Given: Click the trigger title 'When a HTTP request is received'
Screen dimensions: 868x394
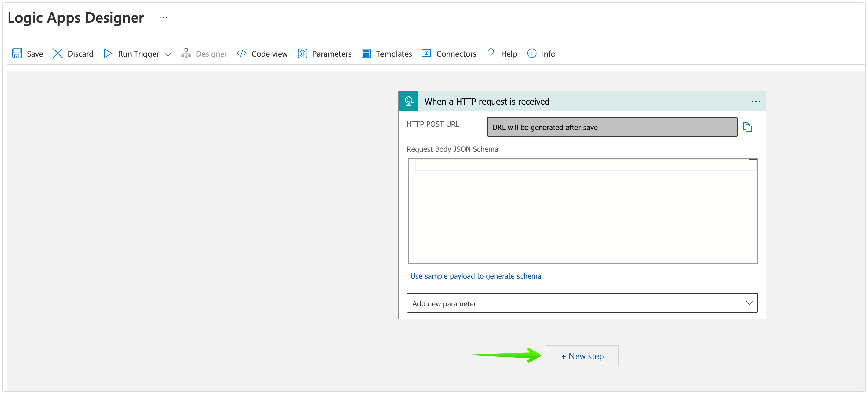Looking at the screenshot, I should pyautogui.click(x=487, y=102).
